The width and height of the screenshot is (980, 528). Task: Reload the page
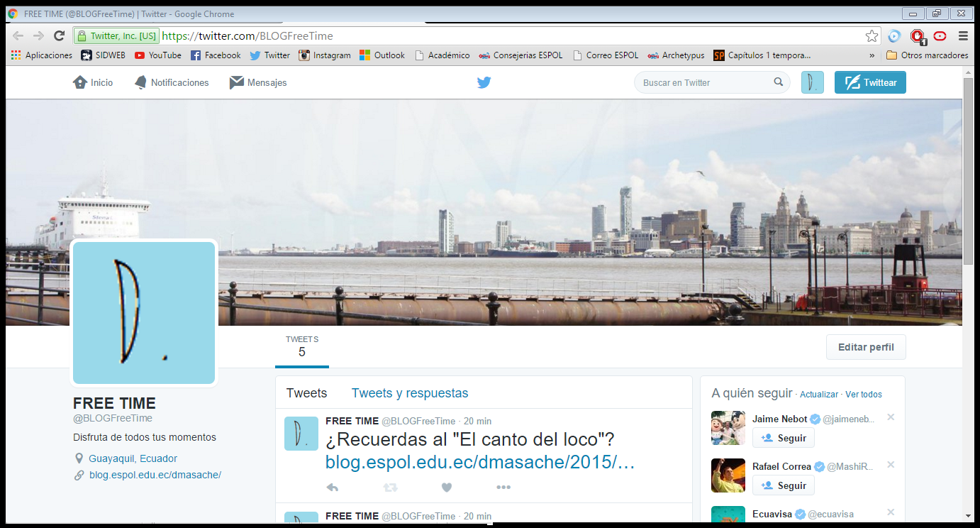[60, 36]
